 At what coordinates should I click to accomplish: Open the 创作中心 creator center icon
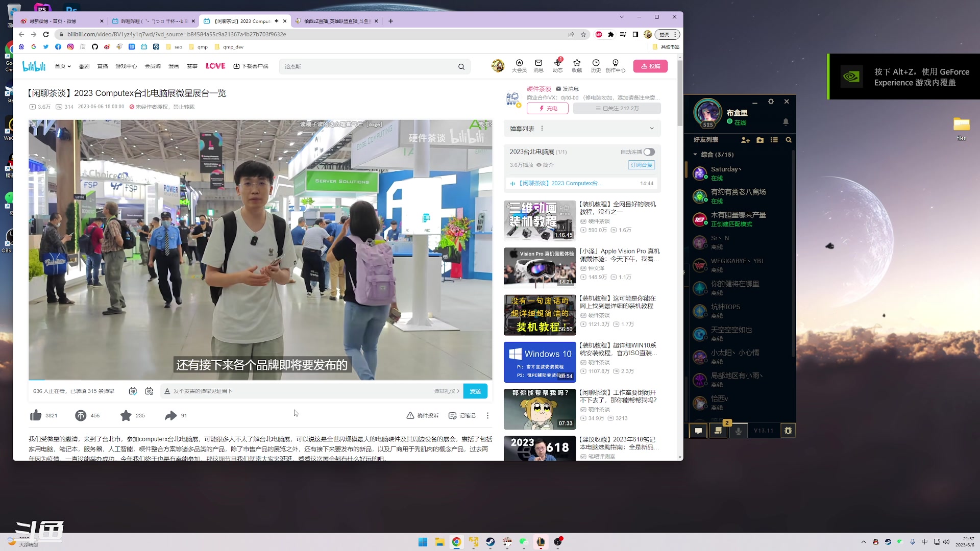[616, 66]
